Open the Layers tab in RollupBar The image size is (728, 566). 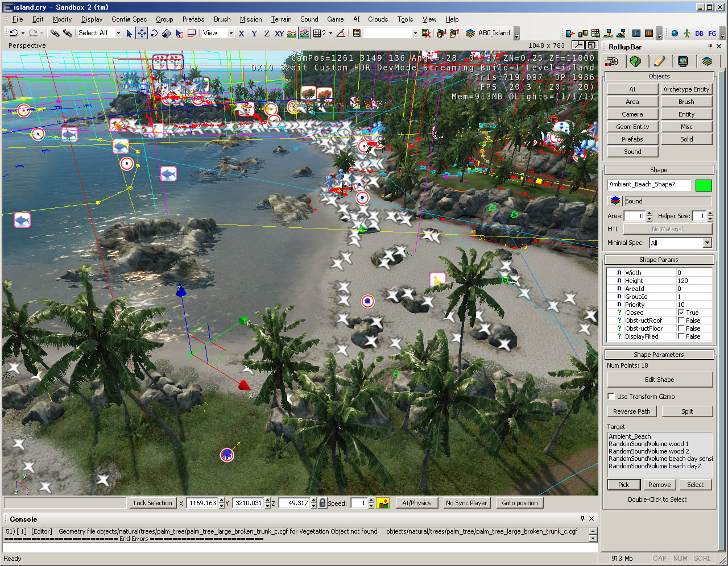[x=706, y=61]
